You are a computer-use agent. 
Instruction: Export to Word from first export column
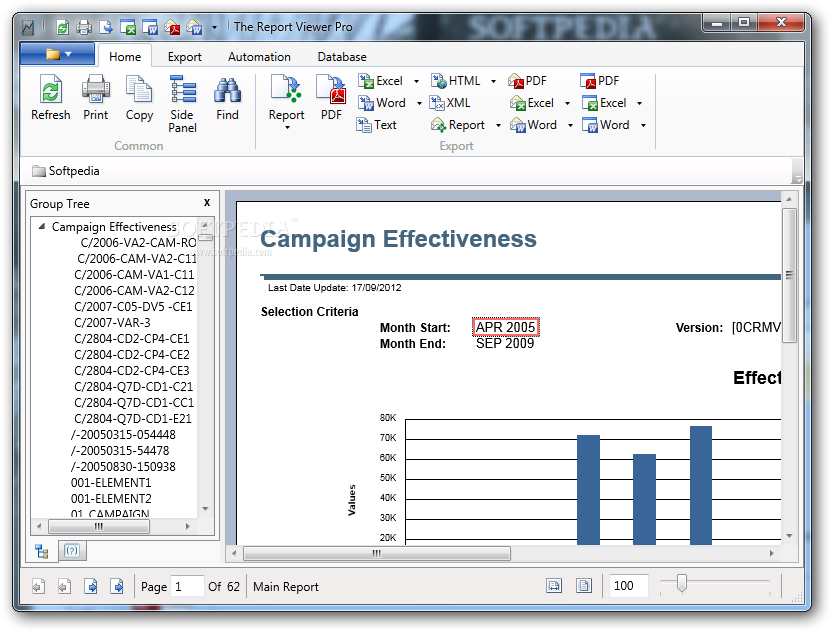[382, 103]
